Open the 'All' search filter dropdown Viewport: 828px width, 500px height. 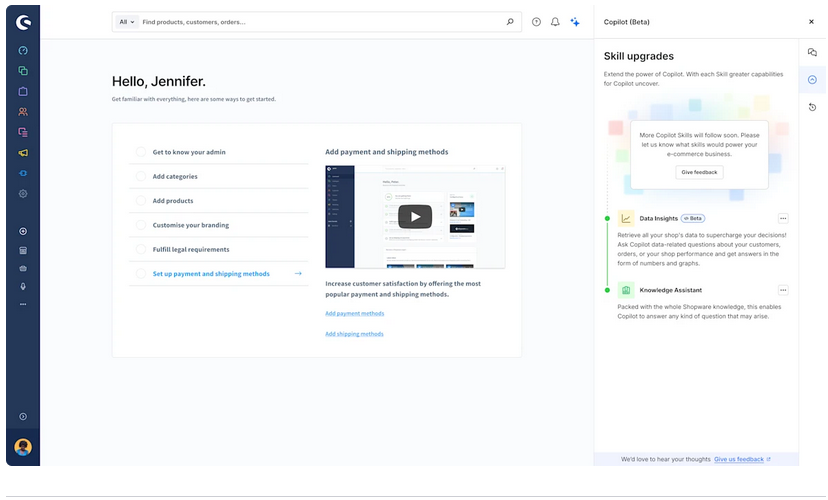coord(127,22)
